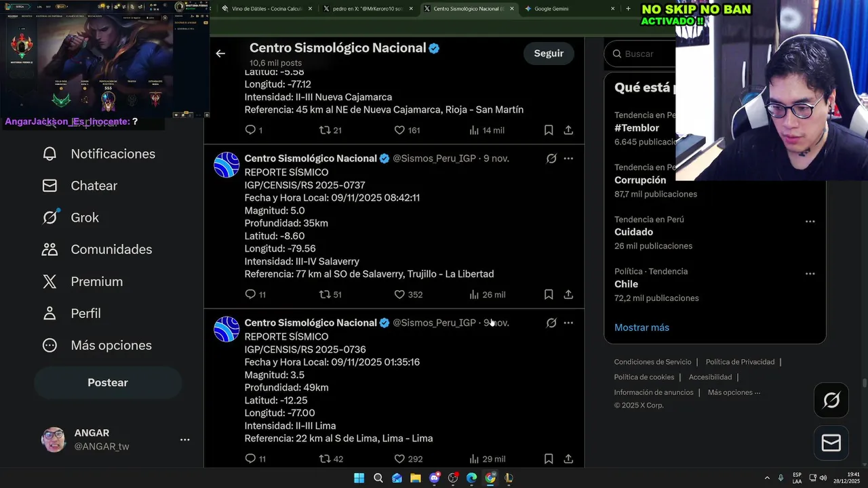Open Chatear messages in the sidebar
The width and height of the screenshot is (868, 488).
79,186
